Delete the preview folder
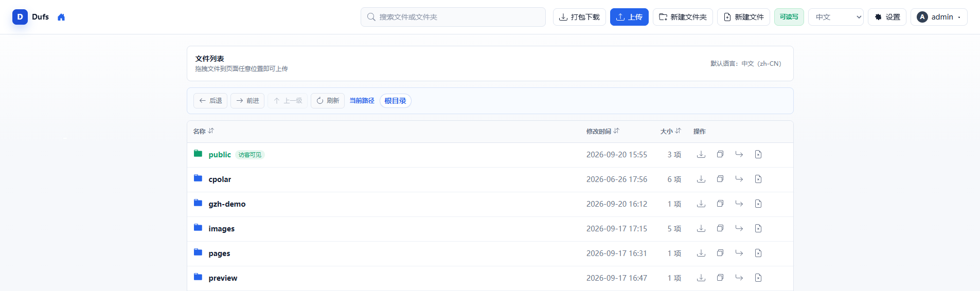Screen dimensions: 980x291 pos(758,278)
